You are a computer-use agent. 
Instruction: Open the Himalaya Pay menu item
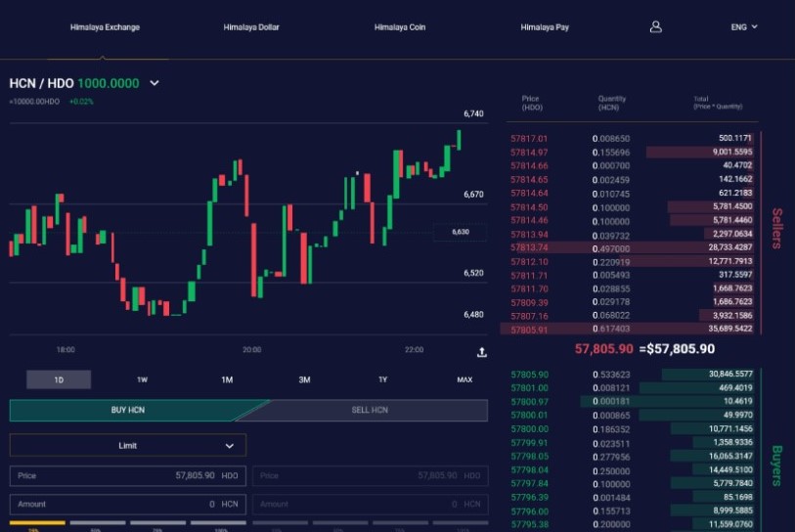tap(545, 27)
